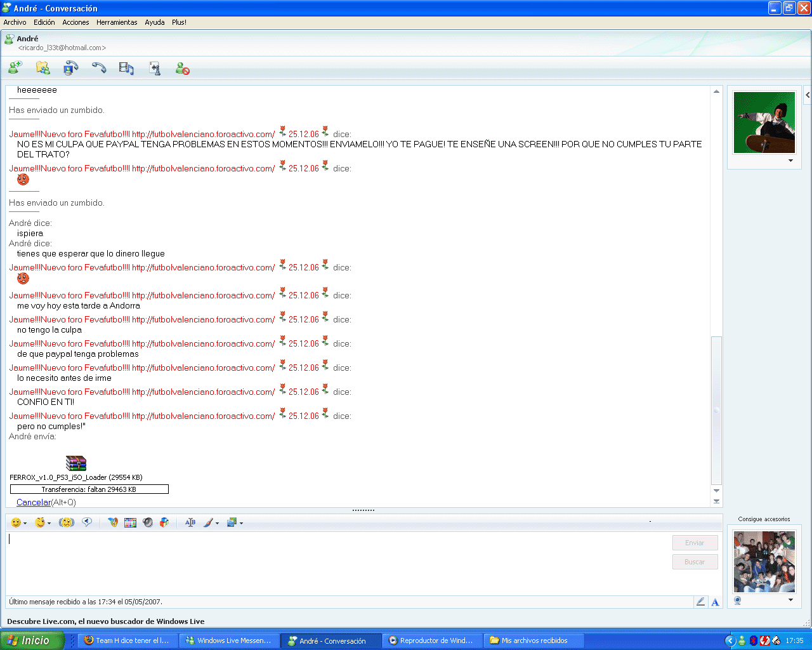Click the scroll up arrow of the chat
This screenshot has height=650, width=812.
[716, 91]
